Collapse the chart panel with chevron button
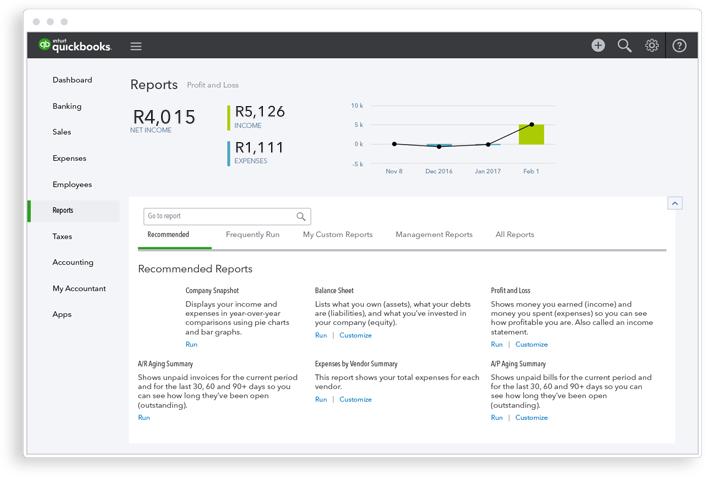This screenshot has width=707, height=477. pos(675,203)
